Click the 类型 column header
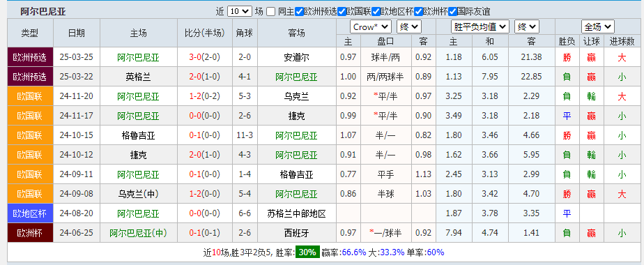 [x=30, y=33]
